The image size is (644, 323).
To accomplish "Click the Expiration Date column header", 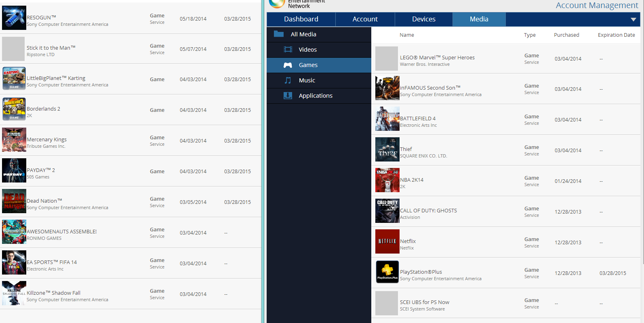I will pos(616,35).
